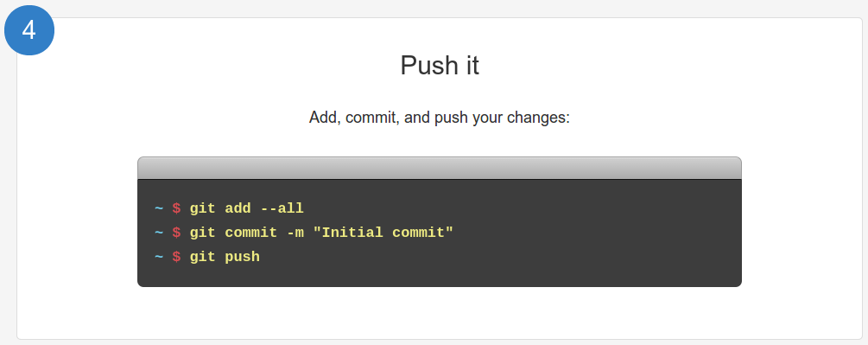Click the tilde prompt before git commit
This screenshot has height=345, width=868.
pos(159,233)
